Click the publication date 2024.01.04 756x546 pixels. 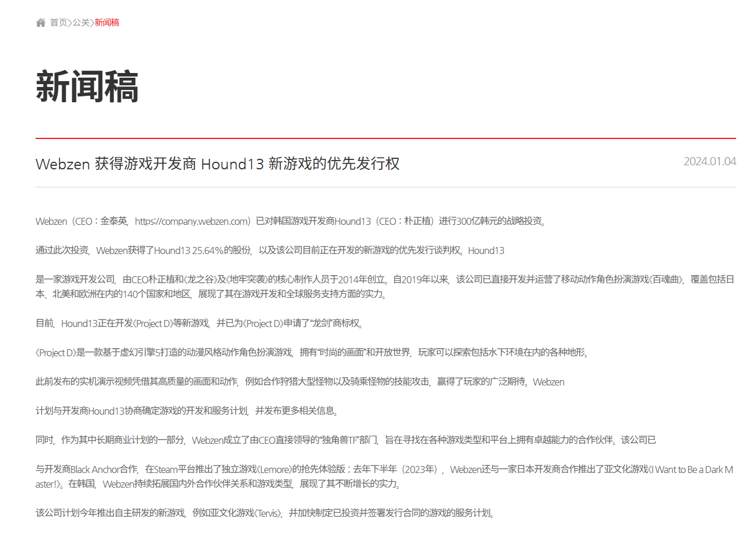tap(710, 161)
